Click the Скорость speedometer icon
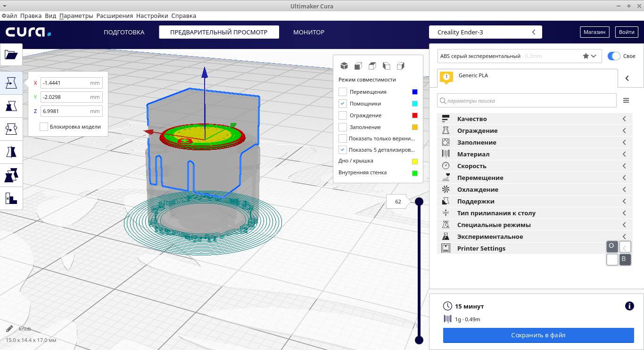This screenshot has width=644, height=350. [446, 166]
